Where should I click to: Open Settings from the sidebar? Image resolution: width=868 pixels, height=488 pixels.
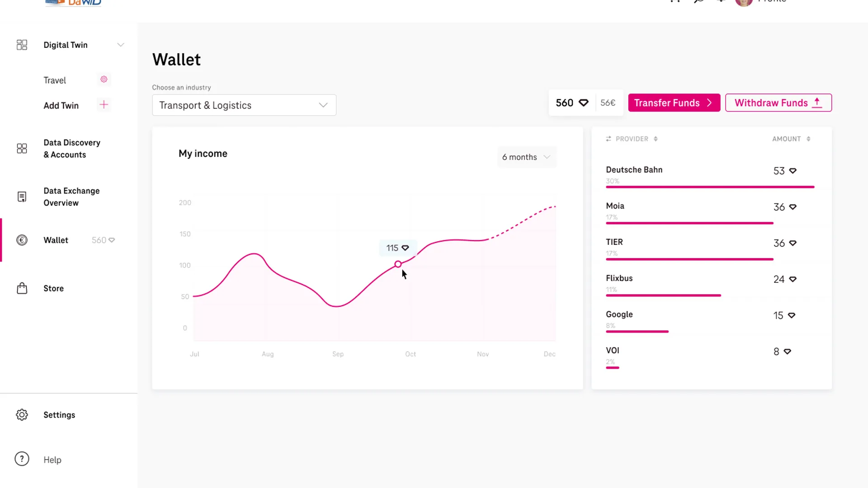[x=59, y=415]
